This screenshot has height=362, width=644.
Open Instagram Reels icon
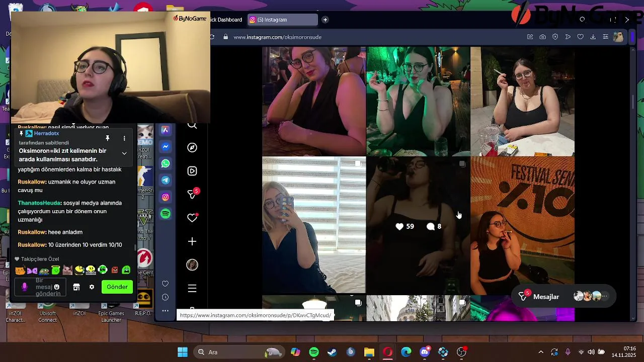[192, 171]
